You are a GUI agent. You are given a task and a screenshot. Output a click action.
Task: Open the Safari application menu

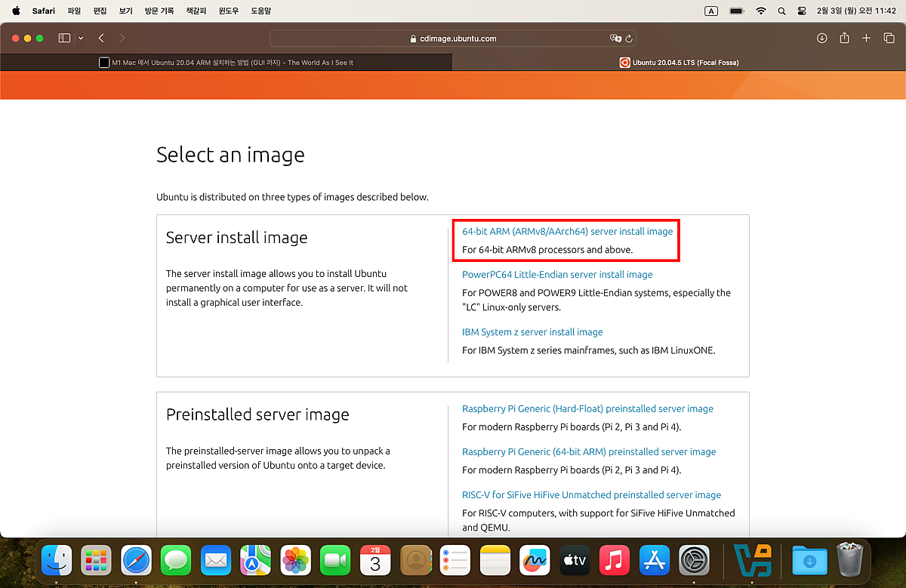pyautogui.click(x=44, y=11)
